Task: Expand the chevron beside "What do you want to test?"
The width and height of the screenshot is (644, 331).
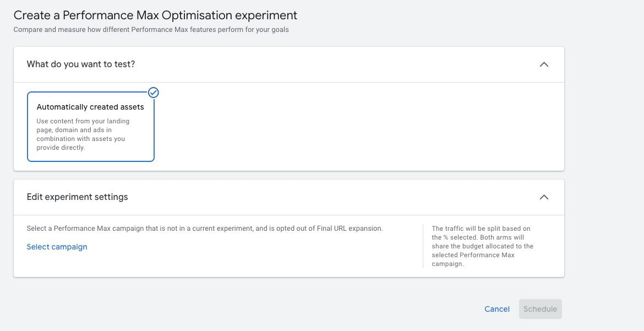Action: (x=544, y=64)
